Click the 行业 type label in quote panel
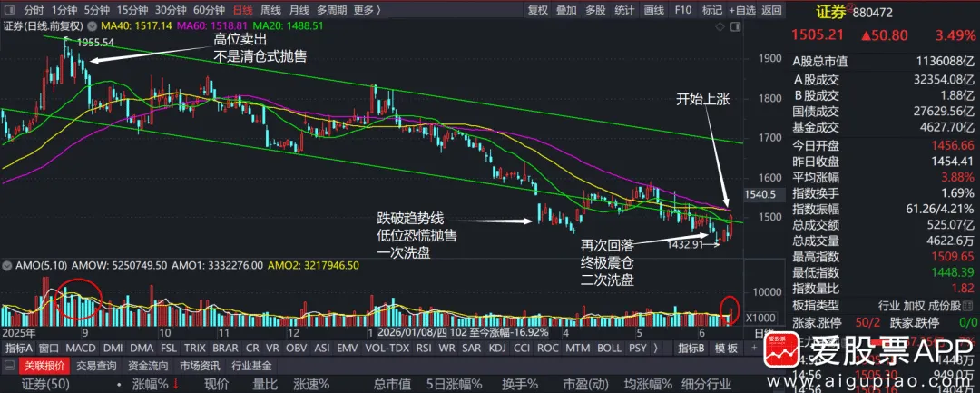Image resolution: width=980 pixels, height=393 pixels. click(888, 306)
